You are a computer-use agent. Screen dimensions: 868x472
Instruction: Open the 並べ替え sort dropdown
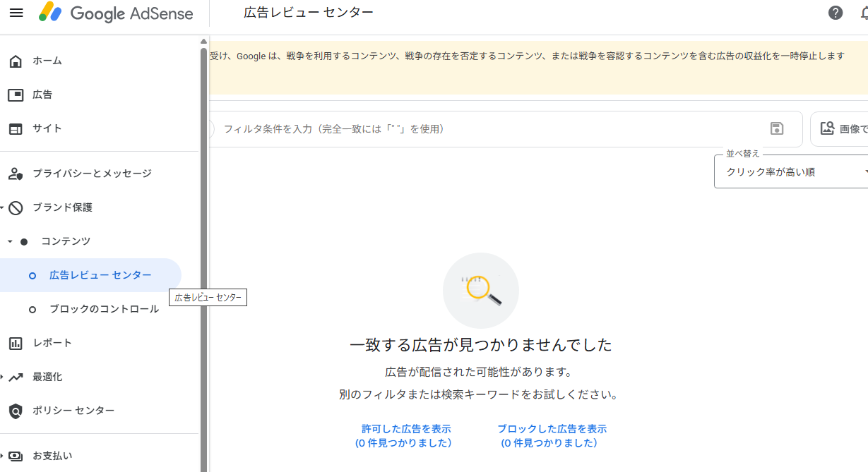(792, 172)
